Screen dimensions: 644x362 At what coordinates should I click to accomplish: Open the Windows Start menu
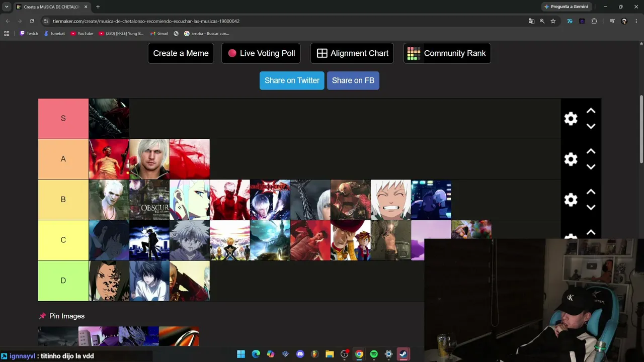coord(241,354)
